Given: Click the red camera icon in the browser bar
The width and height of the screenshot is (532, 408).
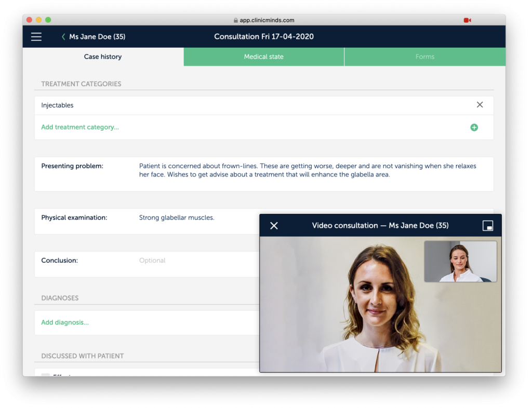Looking at the screenshot, I should tap(467, 19).
